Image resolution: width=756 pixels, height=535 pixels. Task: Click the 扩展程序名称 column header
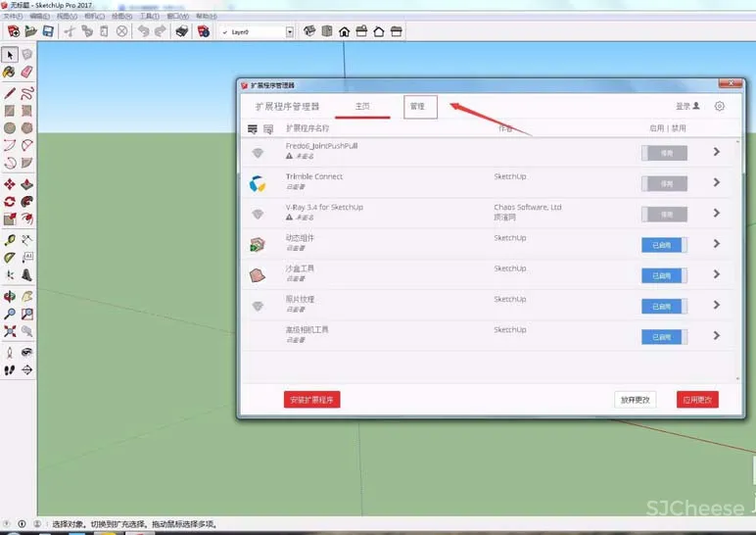307,128
